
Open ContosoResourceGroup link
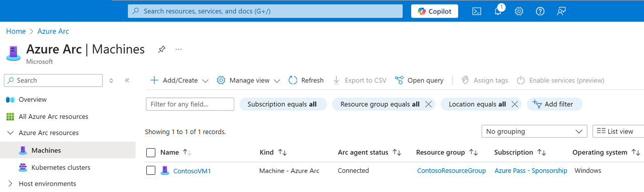click(x=451, y=171)
